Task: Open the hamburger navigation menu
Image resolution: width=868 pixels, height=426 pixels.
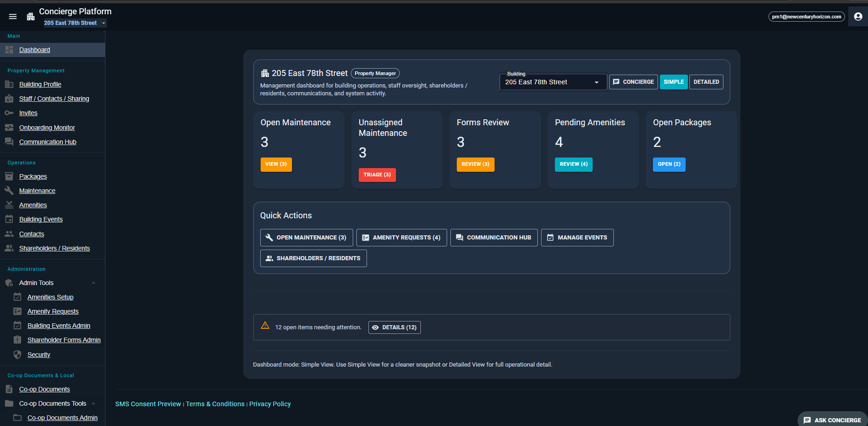Action: [13, 17]
